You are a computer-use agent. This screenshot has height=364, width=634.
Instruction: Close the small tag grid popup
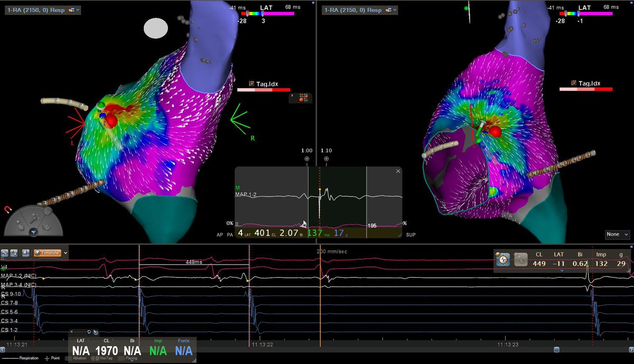[x=292, y=95]
